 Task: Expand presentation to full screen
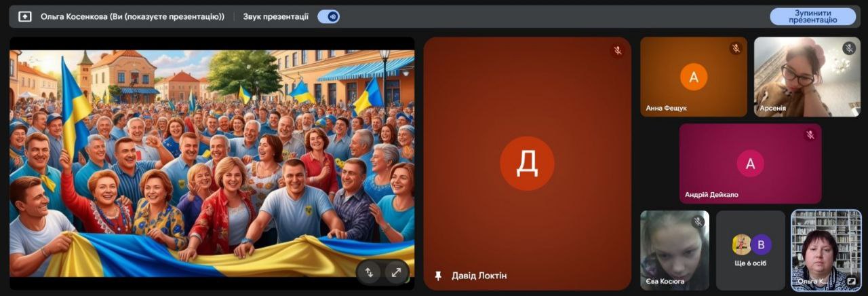click(x=396, y=272)
